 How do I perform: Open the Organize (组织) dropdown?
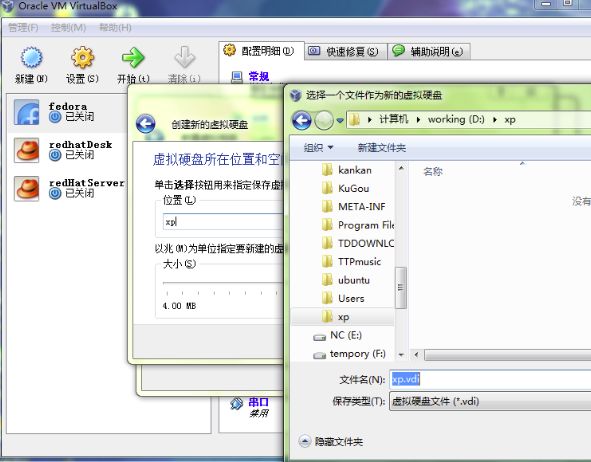[318, 147]
